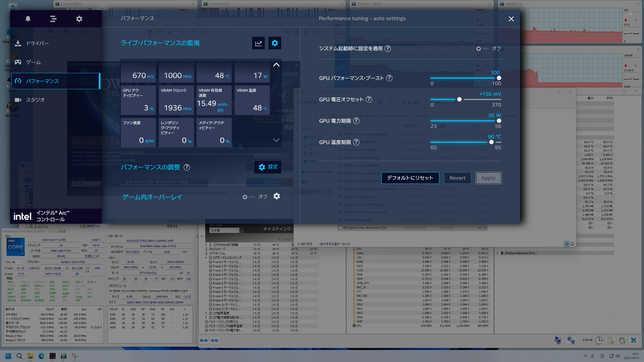Open CPU #0 dropdown in HWiNFO summary
This screenshot has height=362, width=644.
(14, 262)
